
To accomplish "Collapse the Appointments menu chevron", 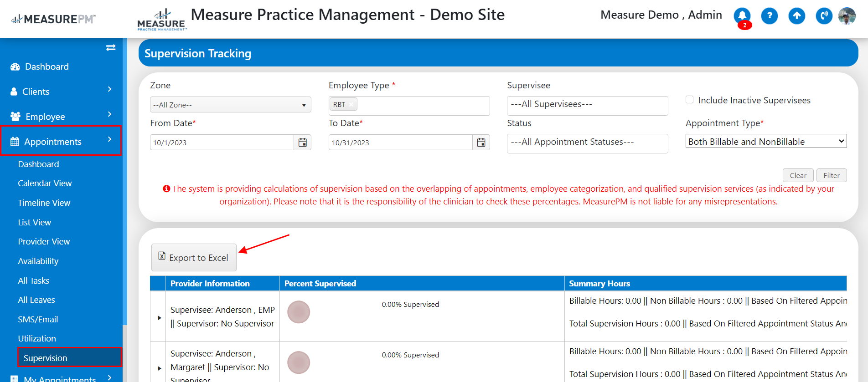I will point(109,139).
